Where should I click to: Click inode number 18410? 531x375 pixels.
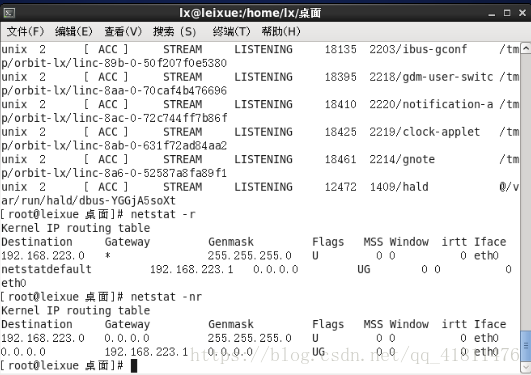[x=340, y=104]
